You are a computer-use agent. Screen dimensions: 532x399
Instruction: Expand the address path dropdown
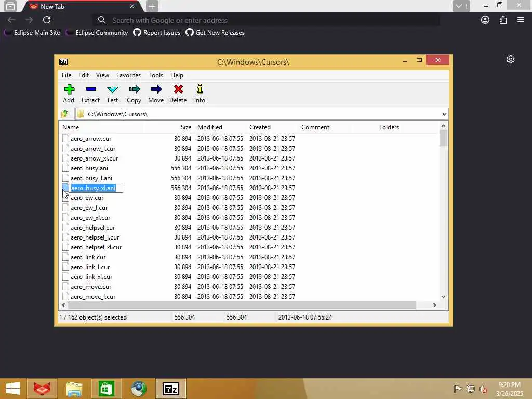[444, 114]
